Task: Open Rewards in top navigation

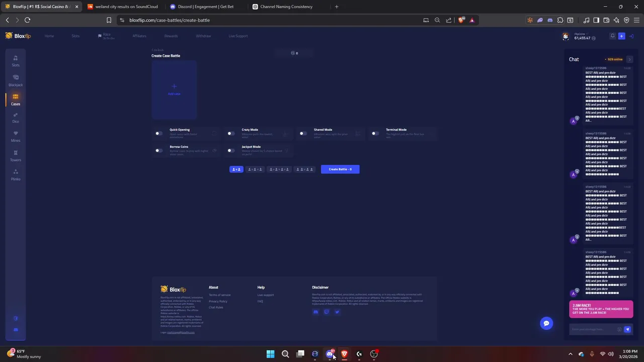Action: tap(171, 36)
